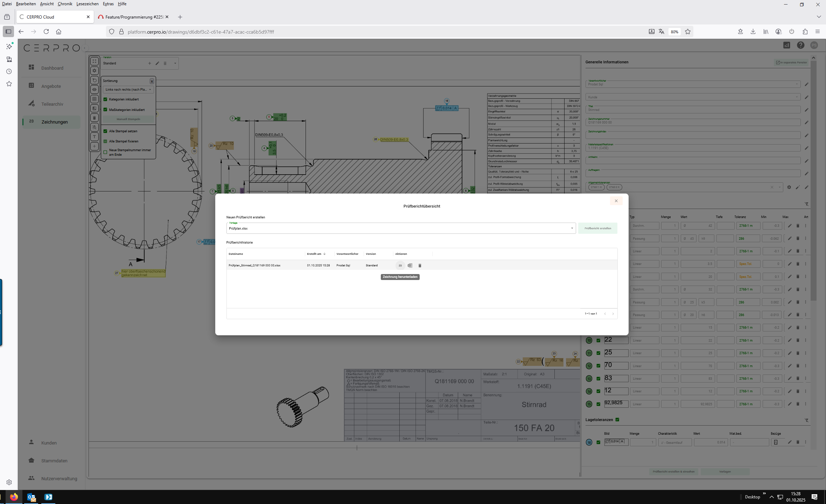This screenshot has height=504, width=826.
Task: Expand the Links nach rechts sorting dropdown
Action: click(x=128, y=90)
